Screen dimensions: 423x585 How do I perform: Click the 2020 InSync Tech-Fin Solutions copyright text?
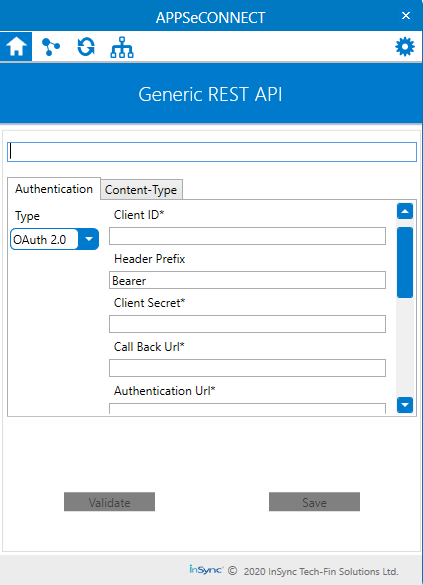(321, 572)
